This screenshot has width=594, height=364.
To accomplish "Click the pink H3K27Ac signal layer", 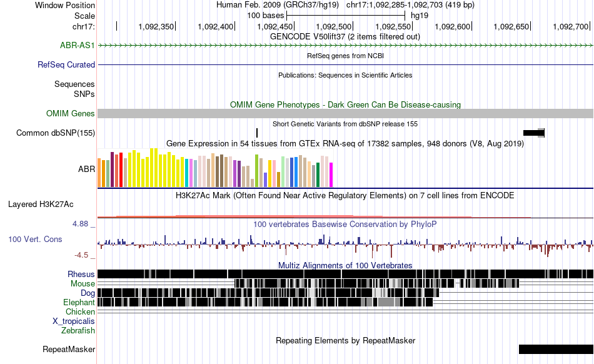I will tap(315, 216).
